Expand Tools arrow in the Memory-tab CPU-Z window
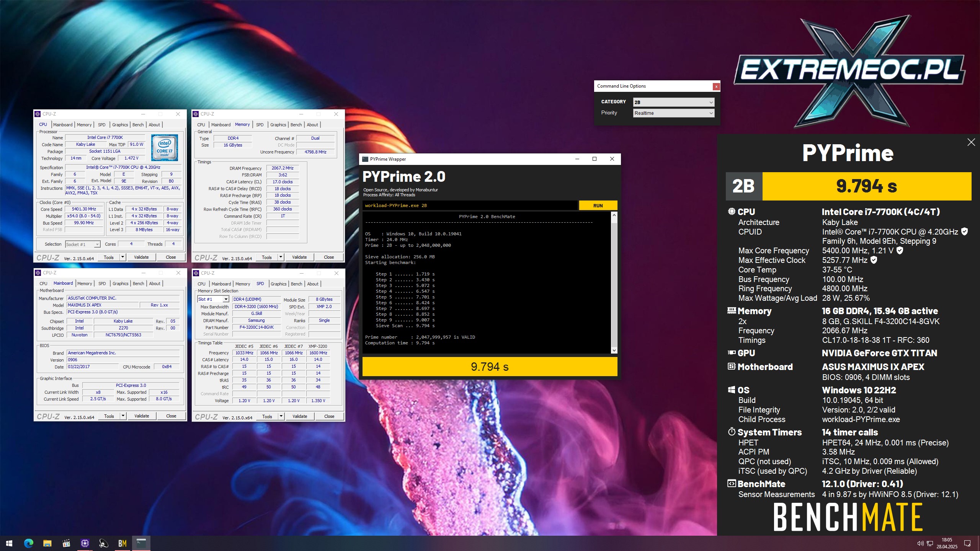The width and height of the screenshot is (980, 551). point(281,257)
